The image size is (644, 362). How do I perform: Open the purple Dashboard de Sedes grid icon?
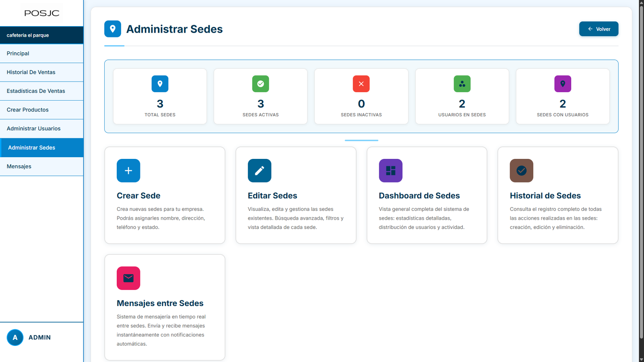click(x=390, y=171)
